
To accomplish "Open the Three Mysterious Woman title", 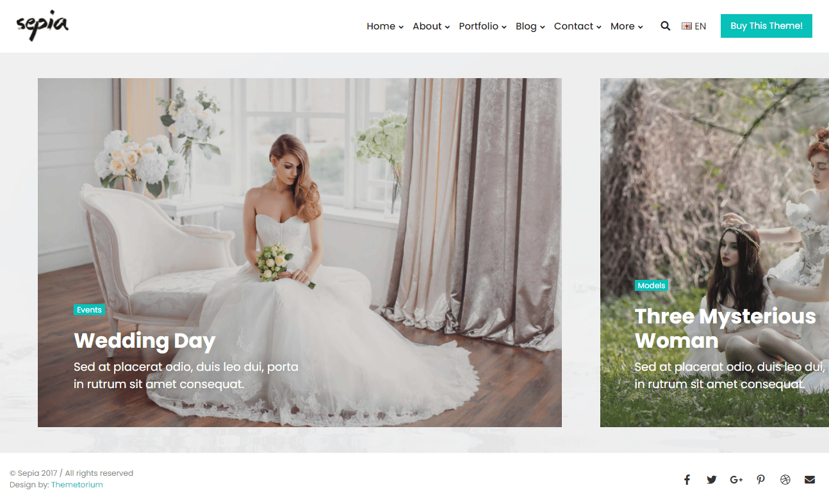I will [x=725, y=329].
